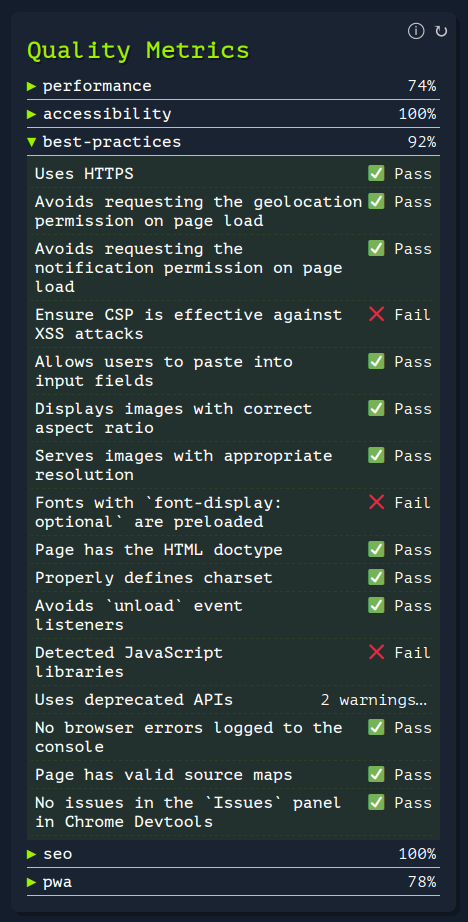Click the Uses deprecated APIs audit row
Viewport: 468px width, 922px height.
(233, 700)
